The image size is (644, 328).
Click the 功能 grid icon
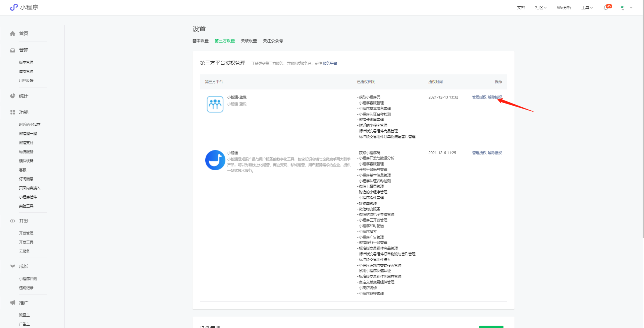coord(13,112)
